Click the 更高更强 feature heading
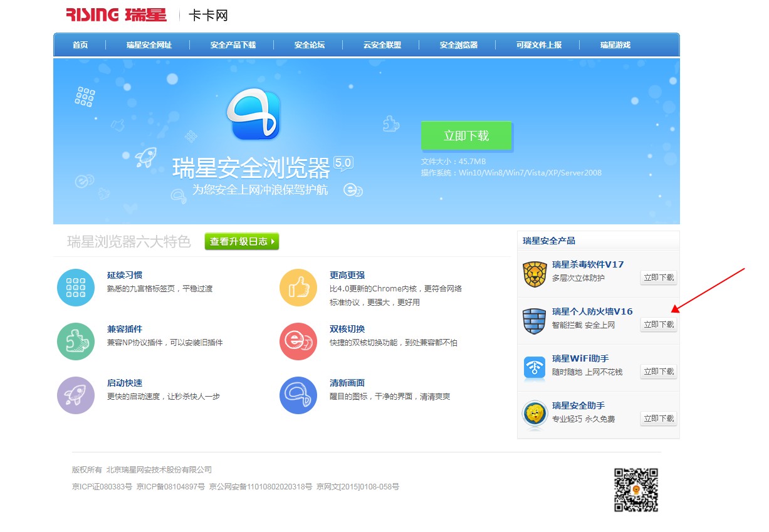769x532 pixels. (x=347, y=275)
